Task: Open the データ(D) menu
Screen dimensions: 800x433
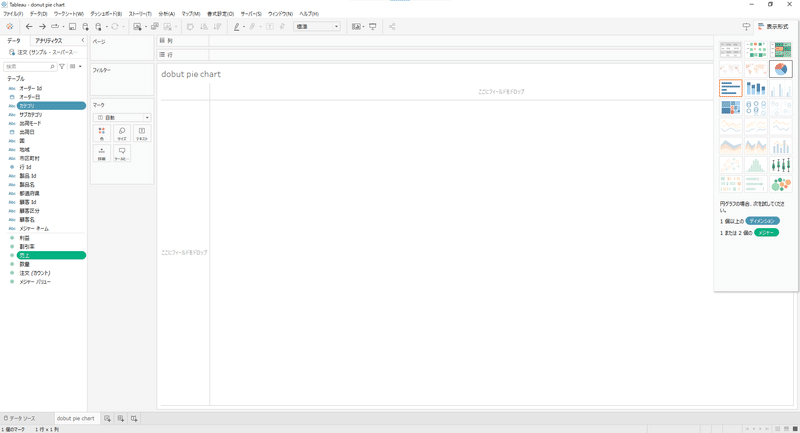Action: pyautogui.click(x=38, y=14)
